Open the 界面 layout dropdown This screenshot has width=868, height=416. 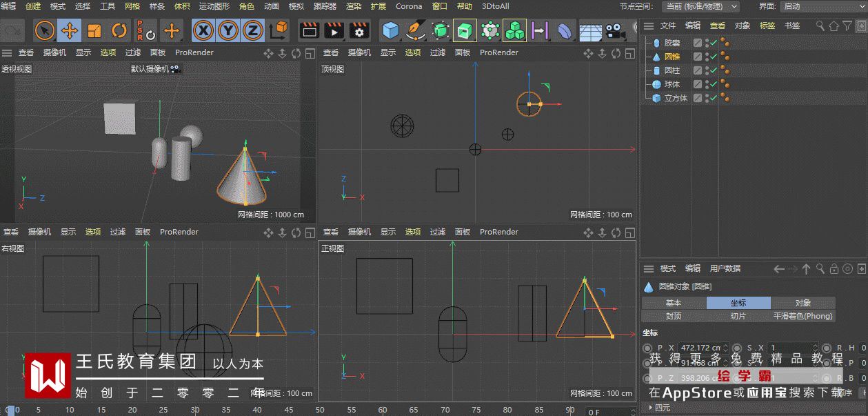click(x=822, y=6)
